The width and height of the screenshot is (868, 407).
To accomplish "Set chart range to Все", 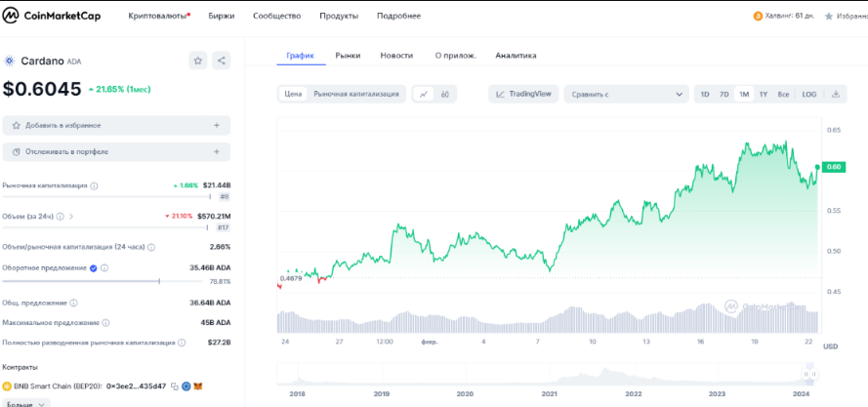I will pyautogui.click(x=783, y=94).
